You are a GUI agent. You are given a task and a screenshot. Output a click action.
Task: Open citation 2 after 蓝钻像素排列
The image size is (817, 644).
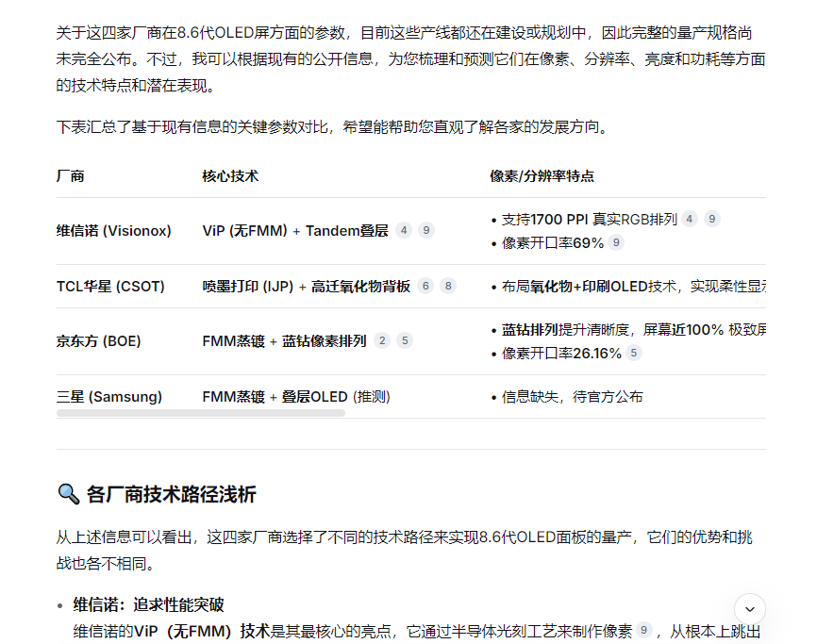pyautogui.click(x=382, y=340)
